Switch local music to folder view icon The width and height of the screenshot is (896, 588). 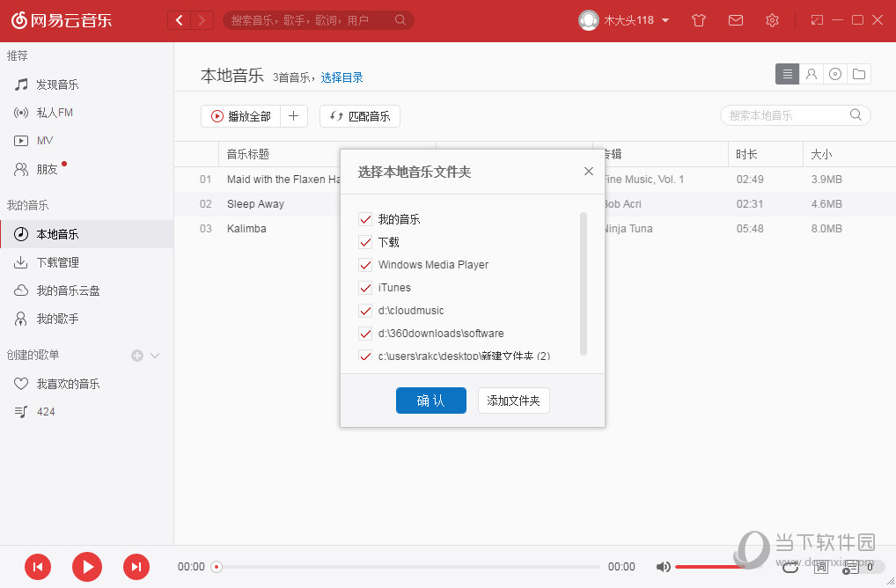click(859, 74)
